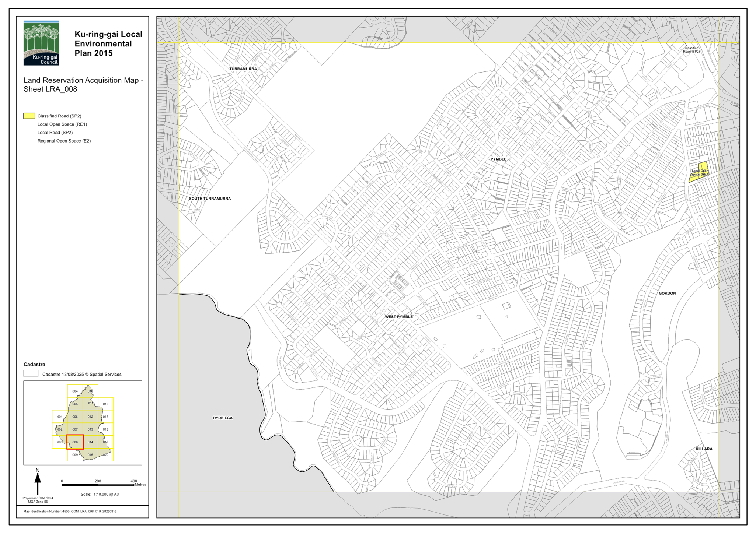756x534 pixels.
Task: Select the red-outlined 008 index tile
Action: tap(75, 442)
